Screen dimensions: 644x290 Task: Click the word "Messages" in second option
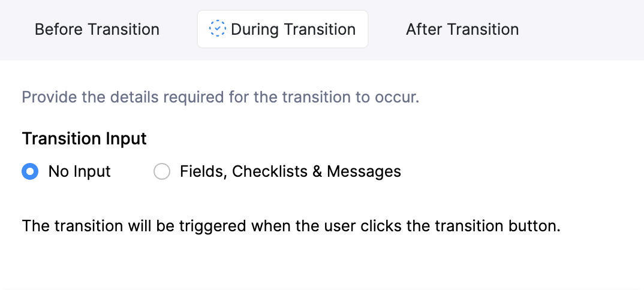click(364, 172)
